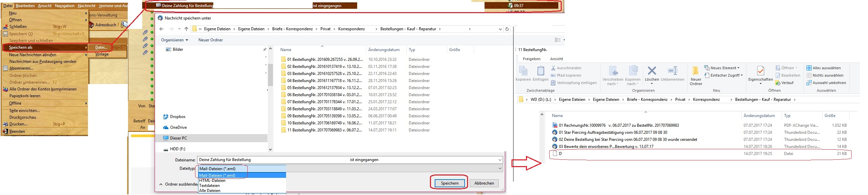
Task: Select Dieser PC in save dialog sidebar
Action: tap(175, 138)
